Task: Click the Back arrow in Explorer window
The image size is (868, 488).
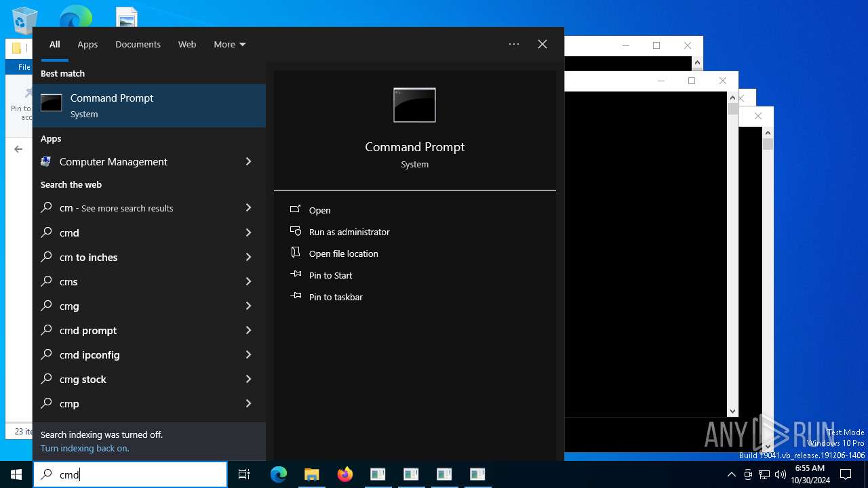Action: 18,149
